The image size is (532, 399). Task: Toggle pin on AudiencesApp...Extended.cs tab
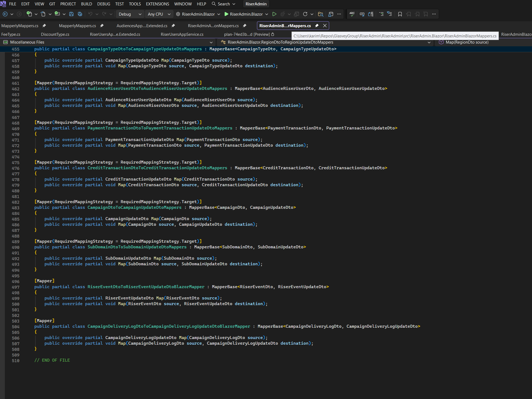[173, 26]
